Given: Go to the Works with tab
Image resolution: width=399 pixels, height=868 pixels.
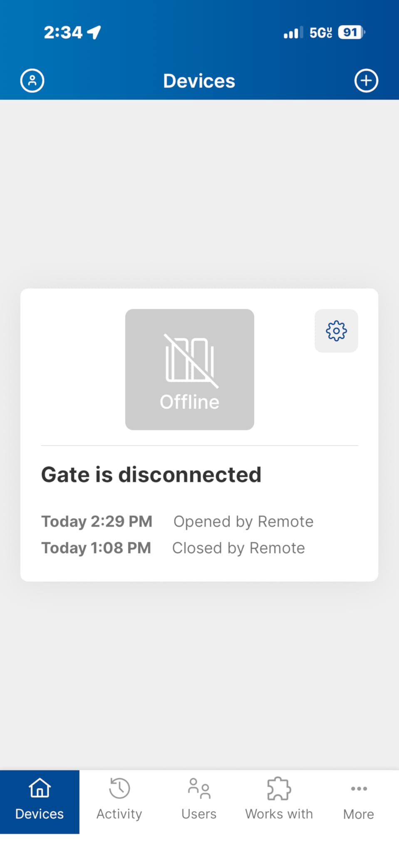Looking at the screenshot, I should pyautogui.click(x=279, y=801).
